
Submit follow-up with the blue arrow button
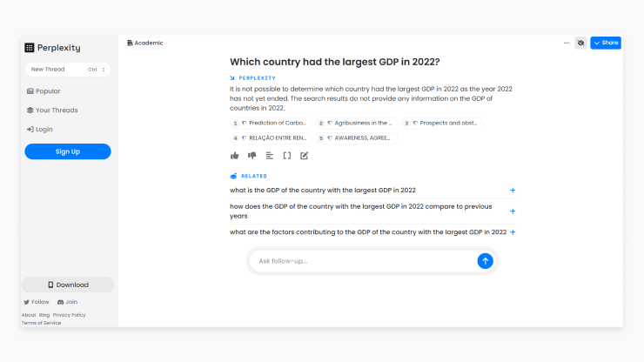point(485,261)
